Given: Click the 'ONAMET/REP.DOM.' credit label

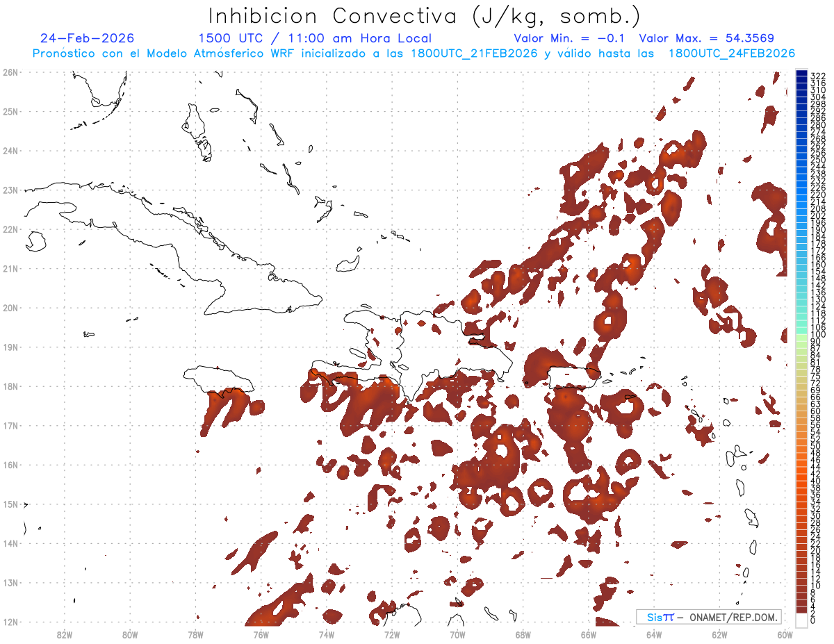Looking at the screenshot, I should click(x=735, y=617).
